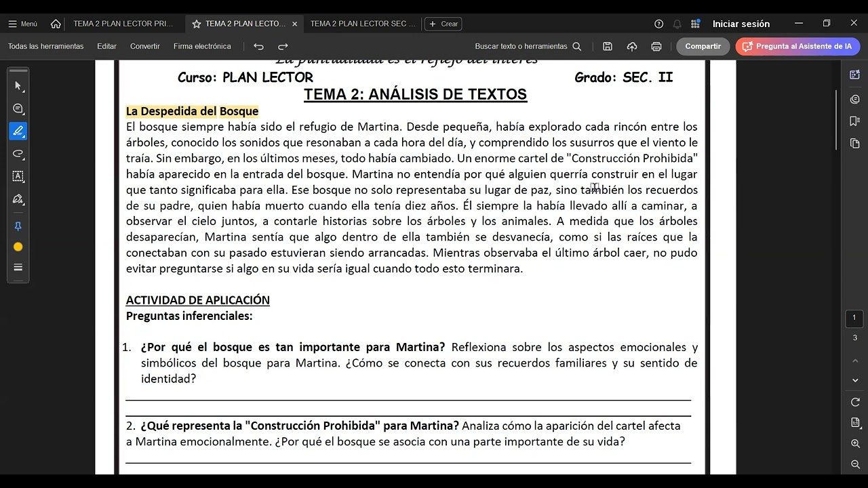Print the document
The width and height of the screenshot is (868, 488).
[x=656, y=46]
